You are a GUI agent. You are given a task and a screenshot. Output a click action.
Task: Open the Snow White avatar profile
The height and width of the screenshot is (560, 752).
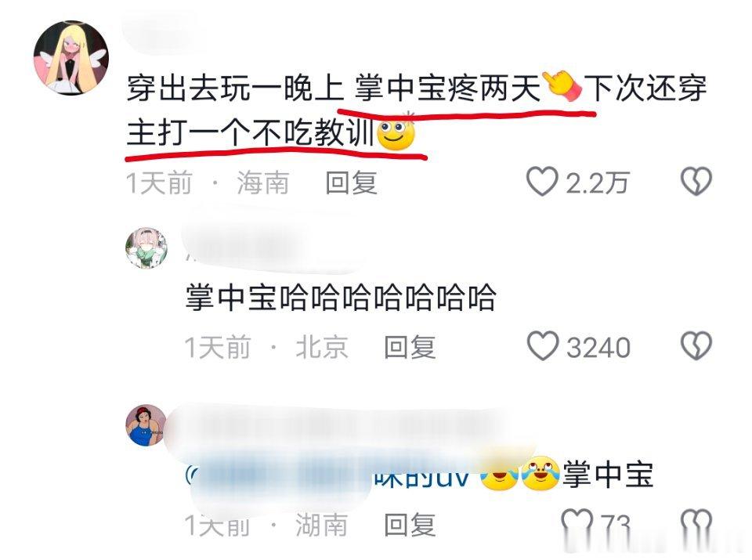click(146, 425)
